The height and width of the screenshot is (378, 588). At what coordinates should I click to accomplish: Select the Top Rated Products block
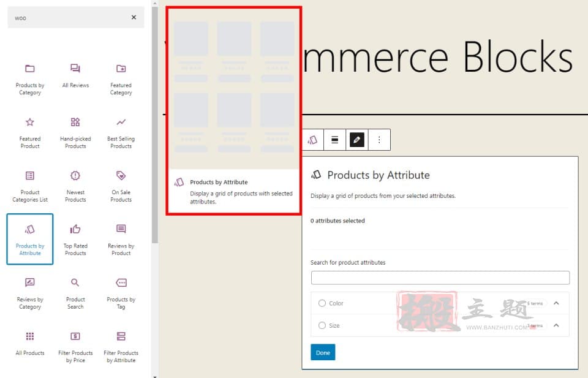tap(75, 240)
